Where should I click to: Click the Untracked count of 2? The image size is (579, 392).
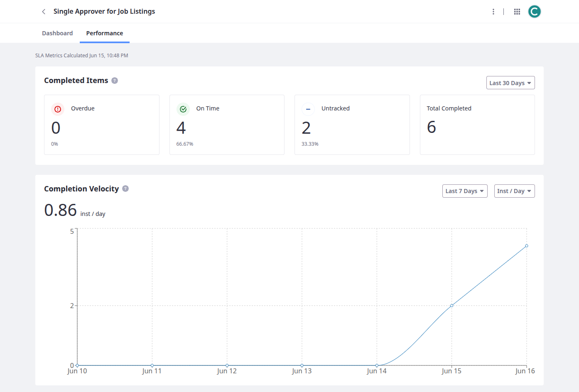click(306, 128)
